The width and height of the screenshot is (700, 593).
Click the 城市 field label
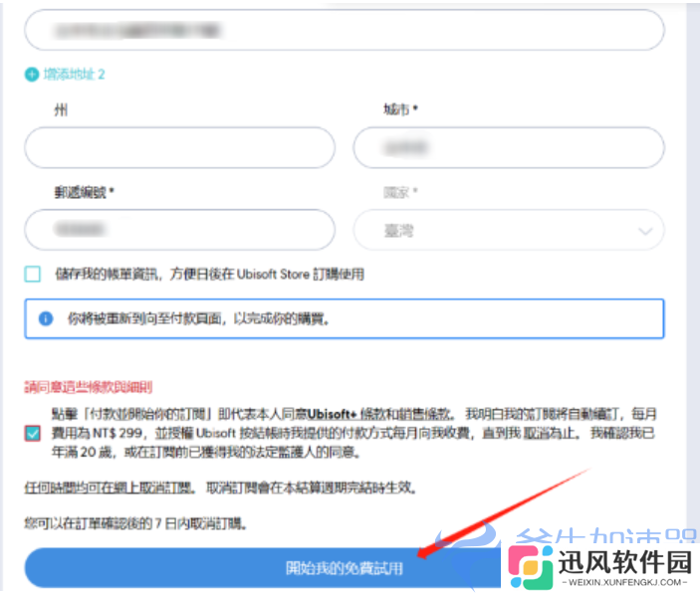(400, 108)
